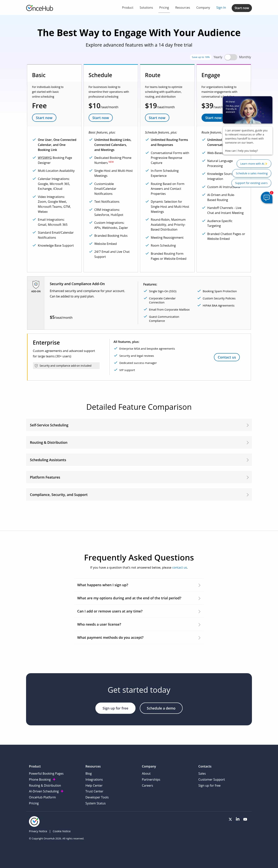
Task: Click Start now under Schedule plan
Action: coord(100,118)
